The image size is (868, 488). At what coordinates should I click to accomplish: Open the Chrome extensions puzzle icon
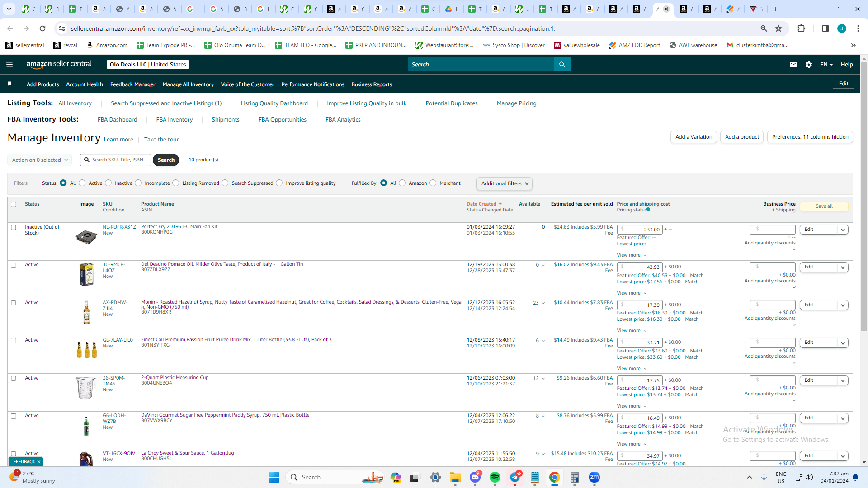pyautogui.click(x=801, y=28)
